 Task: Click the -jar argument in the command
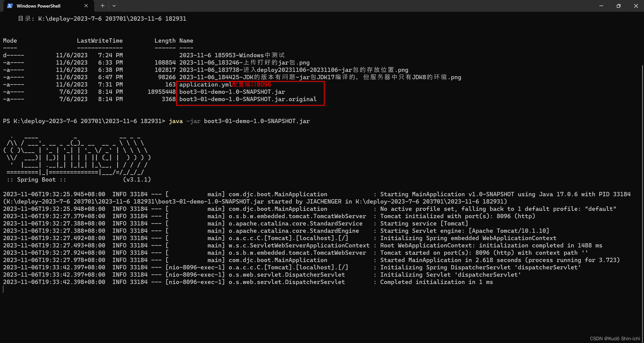pyautogui.click(x=193, y=121)
